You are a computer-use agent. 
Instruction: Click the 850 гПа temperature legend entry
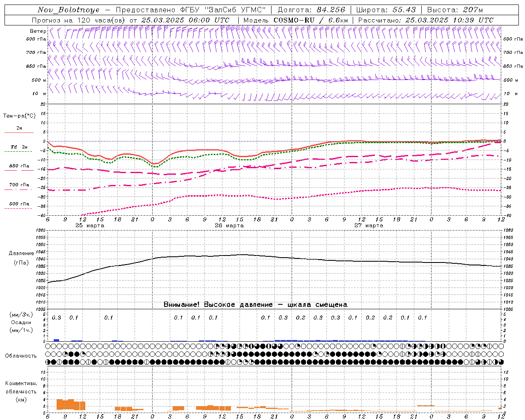pyautogui.click(x=19, y=167)
